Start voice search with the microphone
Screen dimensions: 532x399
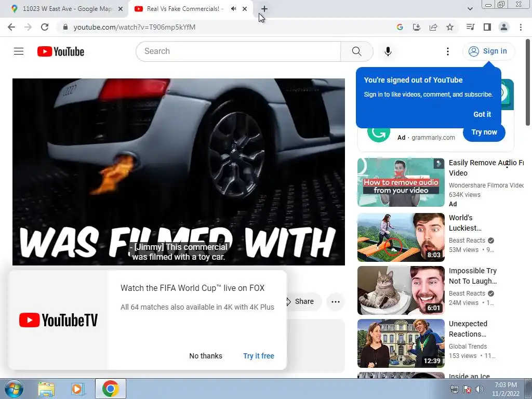(388, 51)
